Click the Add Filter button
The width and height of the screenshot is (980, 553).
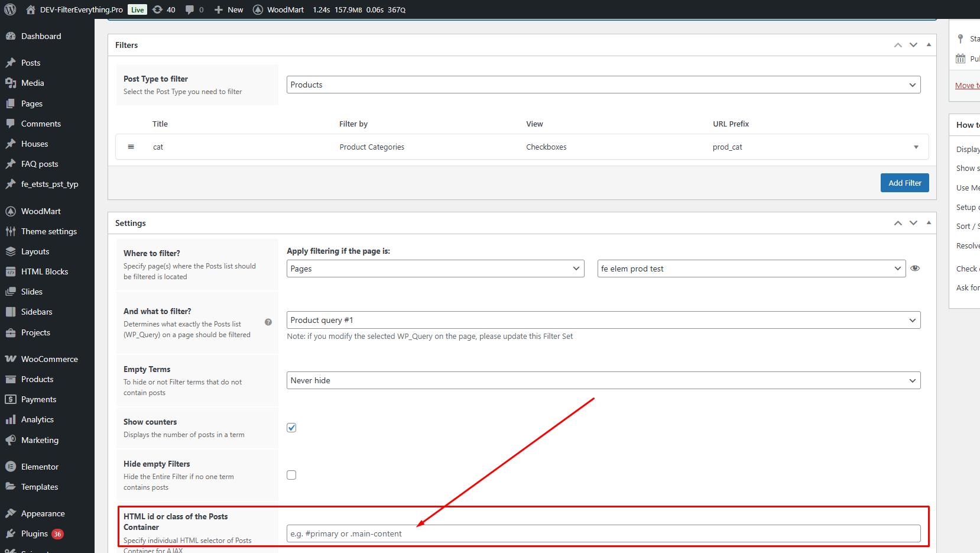(904, 183)
